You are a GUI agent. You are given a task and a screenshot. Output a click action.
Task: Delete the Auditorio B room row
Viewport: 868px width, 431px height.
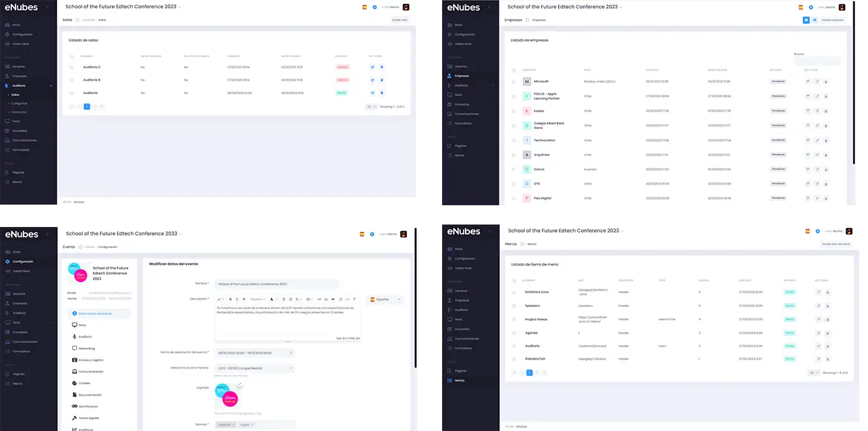[x=382, y=80]
